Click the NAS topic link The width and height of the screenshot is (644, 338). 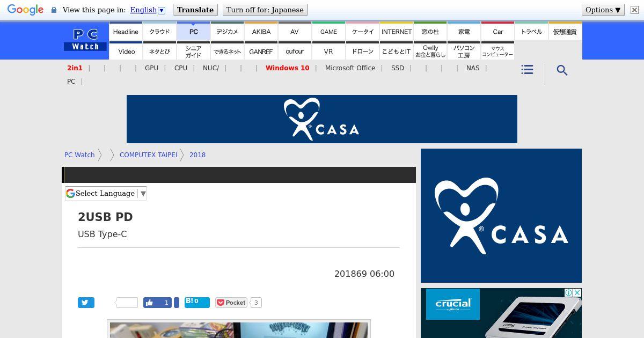473,68
